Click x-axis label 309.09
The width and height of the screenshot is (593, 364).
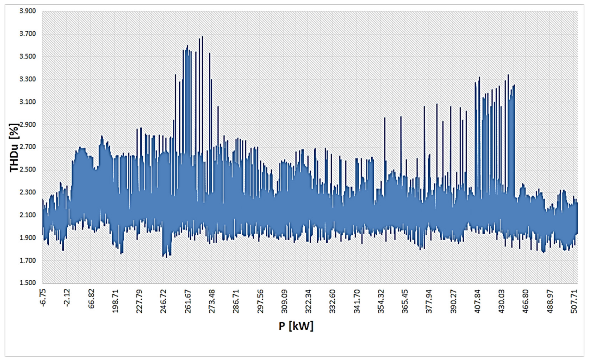pyautogui.click(x=284, y=301)
